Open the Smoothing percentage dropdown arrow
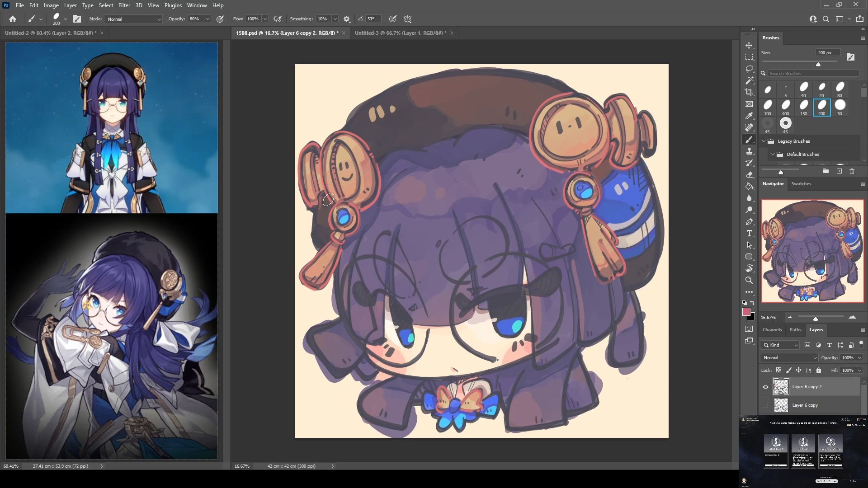Screen dimensions: 868x488 coord(335,19)
